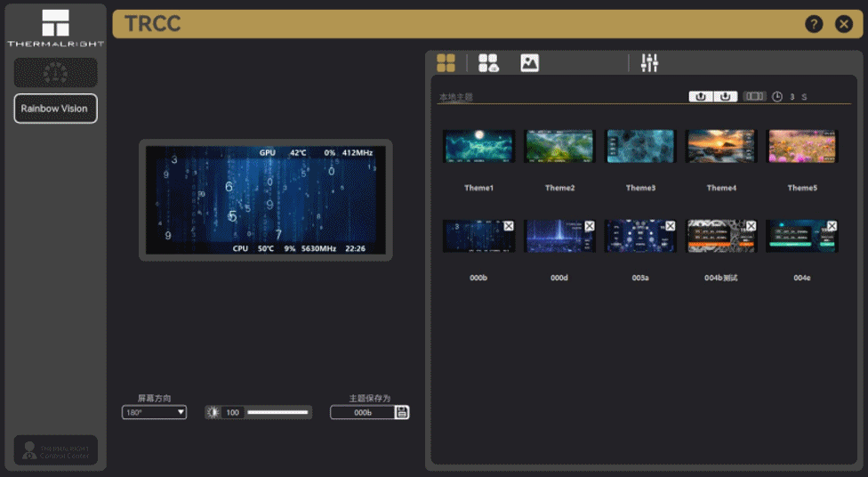The image size is (868, 477).
Task: Click the theme name field showing 000b
Action: [x=362, y=412]
